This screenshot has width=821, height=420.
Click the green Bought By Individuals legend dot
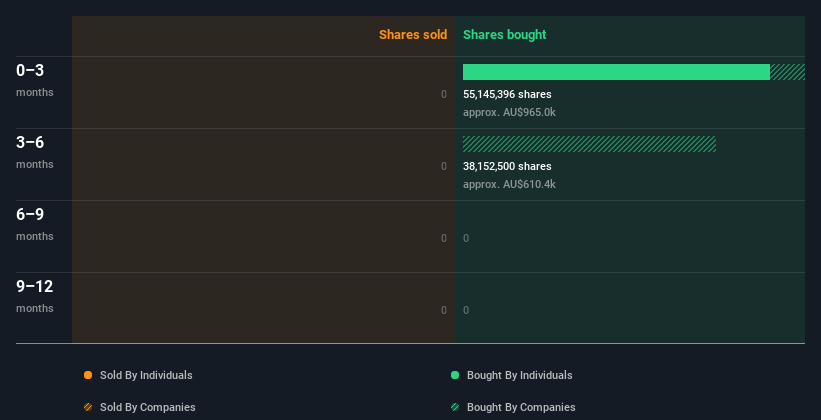pos(455,375)
